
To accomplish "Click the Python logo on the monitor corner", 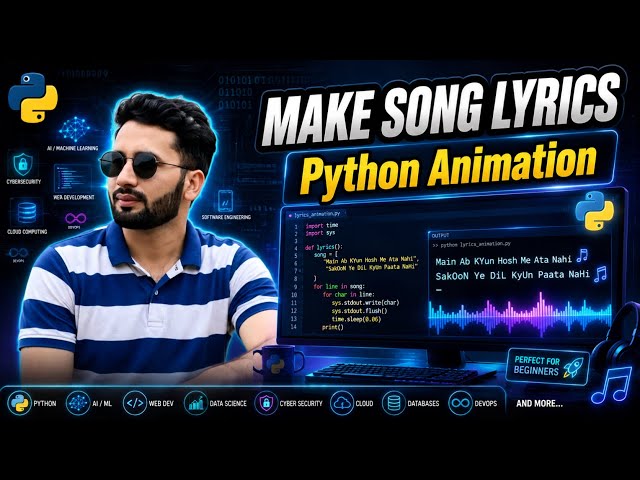I will (594, 211).
